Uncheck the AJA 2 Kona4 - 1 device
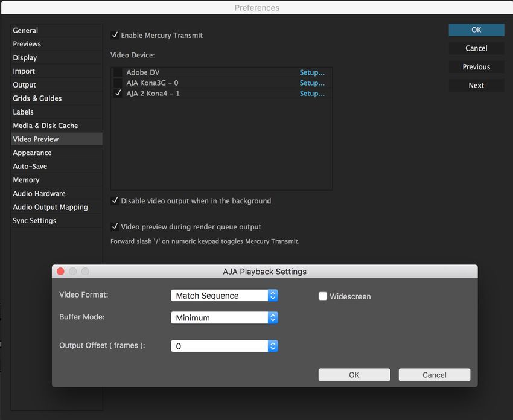Viewport: 513px width, 420px height. tap(118, 93)
